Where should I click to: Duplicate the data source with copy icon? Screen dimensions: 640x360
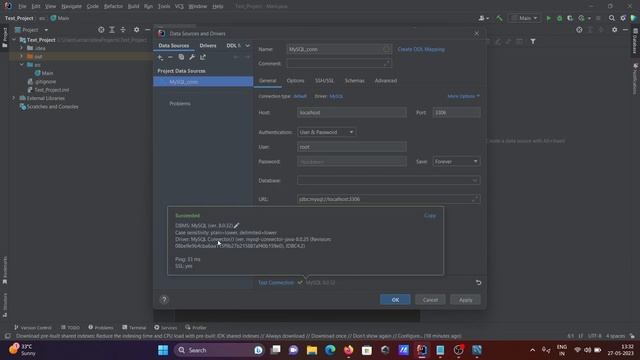181,57
